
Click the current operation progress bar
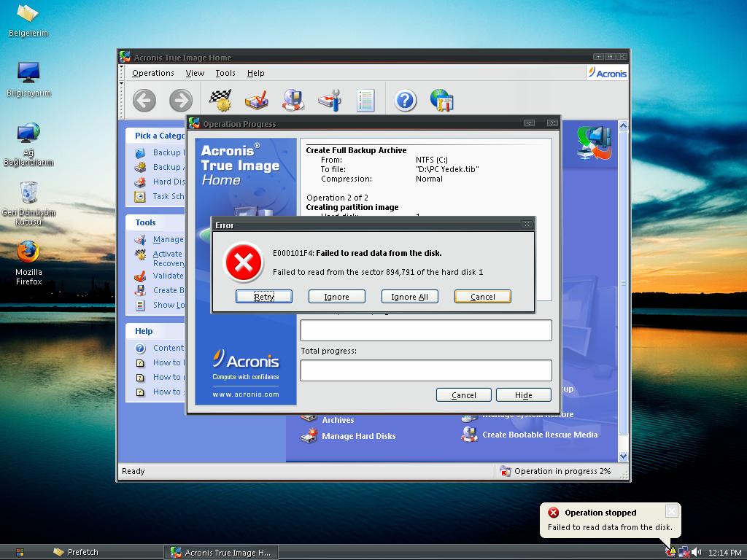[426, 330]
